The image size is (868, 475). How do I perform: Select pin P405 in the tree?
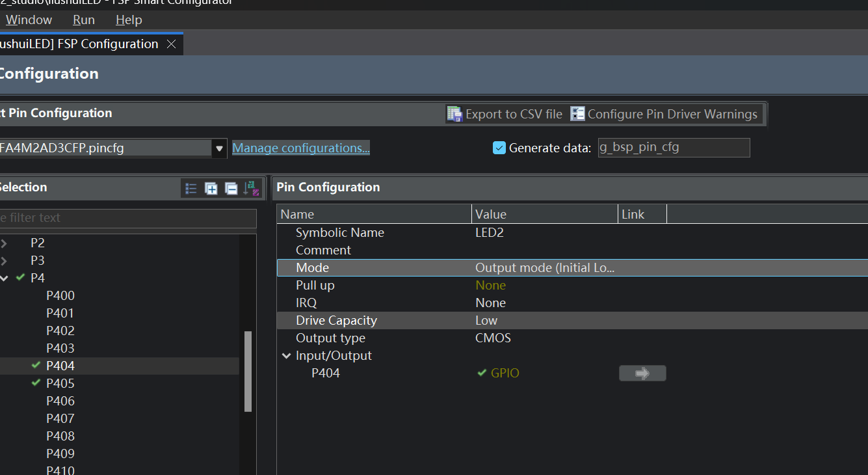pyautogui.click(x=60, y=384)
